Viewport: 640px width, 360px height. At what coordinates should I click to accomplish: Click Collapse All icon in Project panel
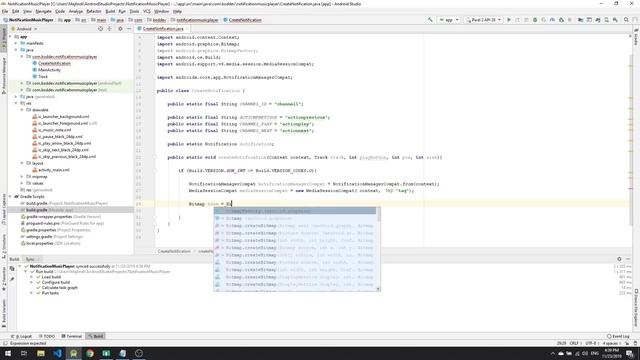tap(109, 29)
